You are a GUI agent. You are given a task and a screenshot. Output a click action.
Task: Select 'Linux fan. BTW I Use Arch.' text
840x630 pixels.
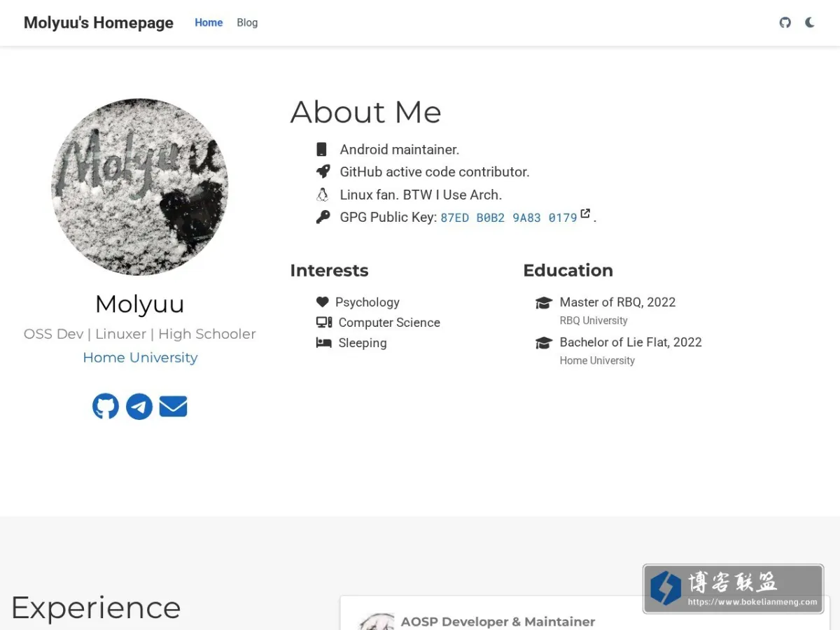(421, 195)
